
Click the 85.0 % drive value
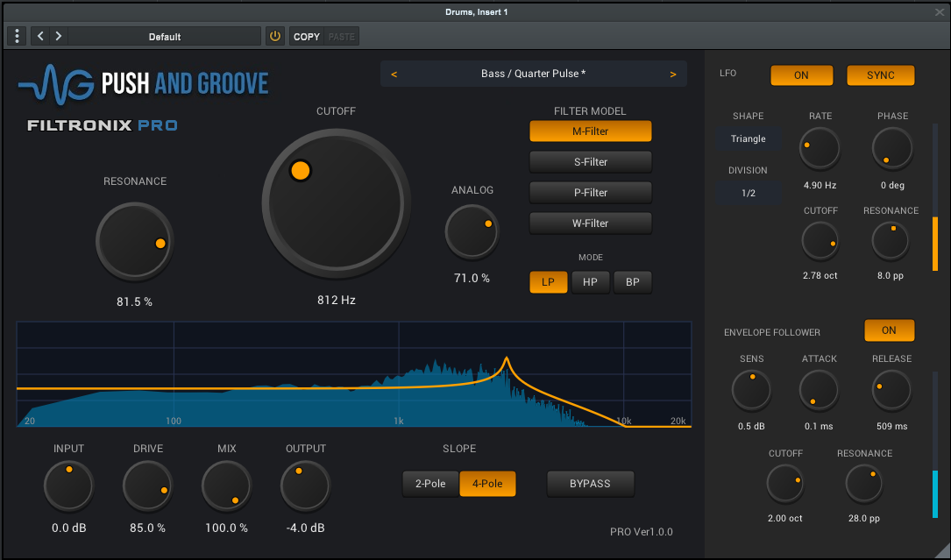[148, 528]
